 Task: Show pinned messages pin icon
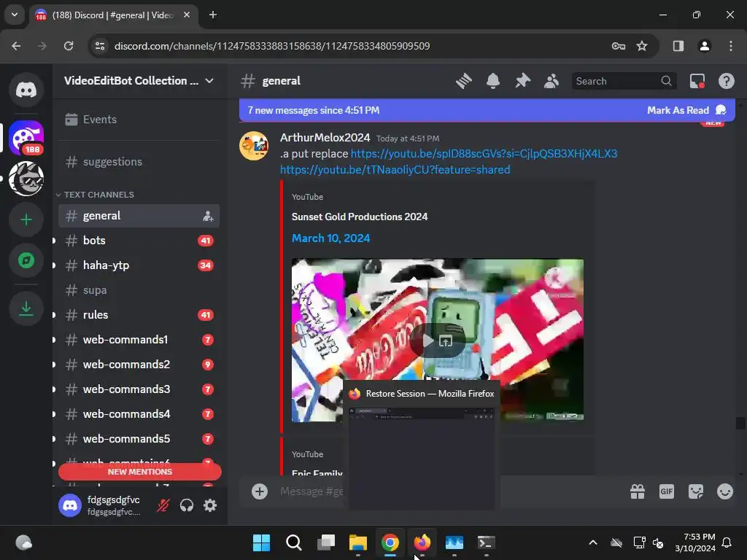coord(522,81)
